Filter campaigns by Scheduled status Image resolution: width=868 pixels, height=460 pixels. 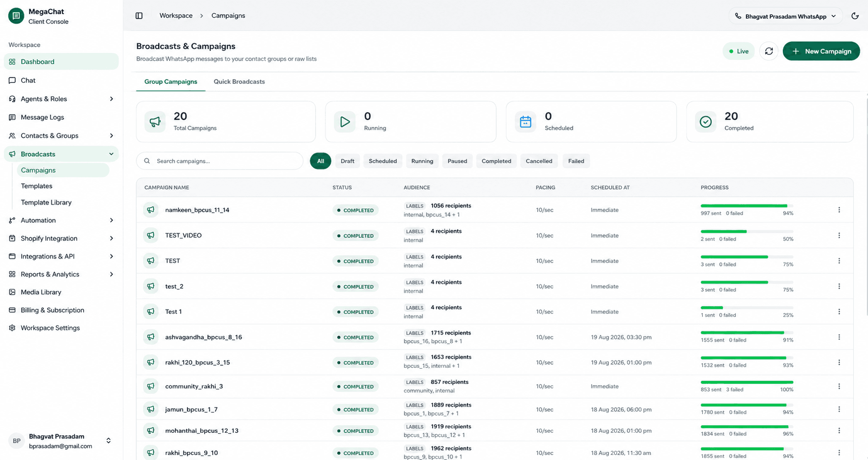pyautogui.click(x=383, y=161)
